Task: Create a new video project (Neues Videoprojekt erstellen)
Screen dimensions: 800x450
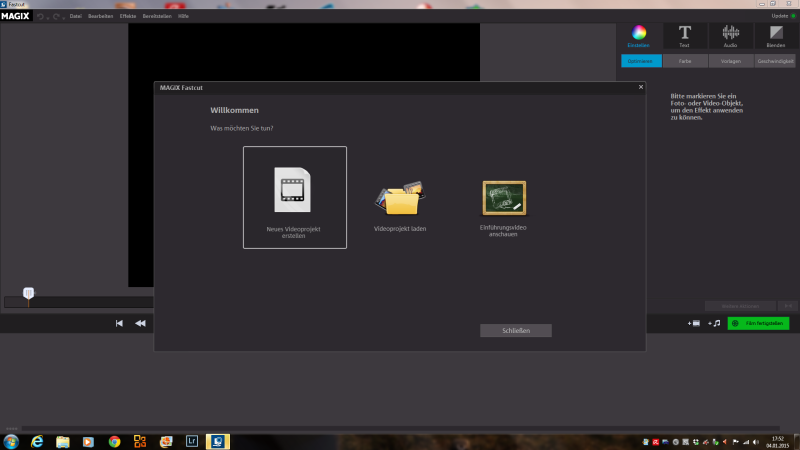Action: pos(294,197)
